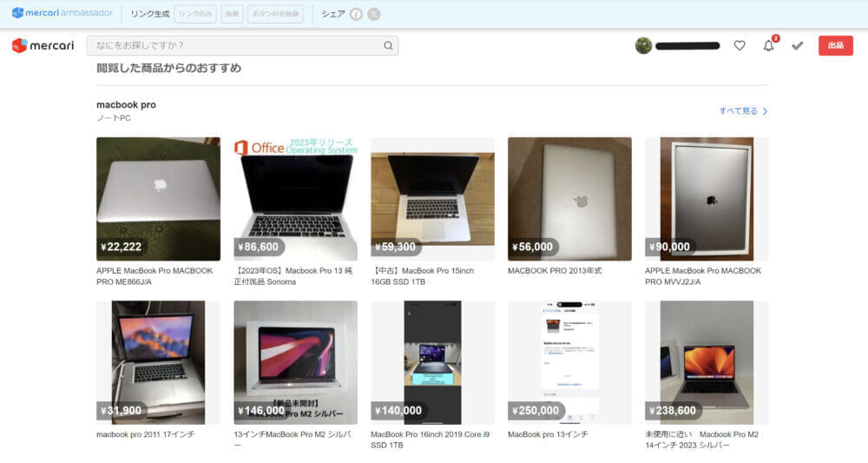Open notifications bell icon
Screen dimensions: 868x463
coord(769,45)
